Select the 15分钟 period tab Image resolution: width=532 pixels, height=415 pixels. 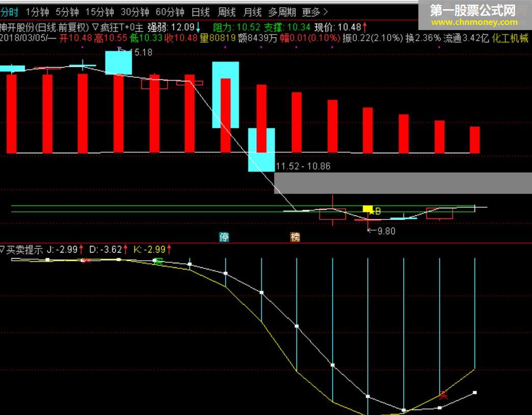[x=99, y=13]
